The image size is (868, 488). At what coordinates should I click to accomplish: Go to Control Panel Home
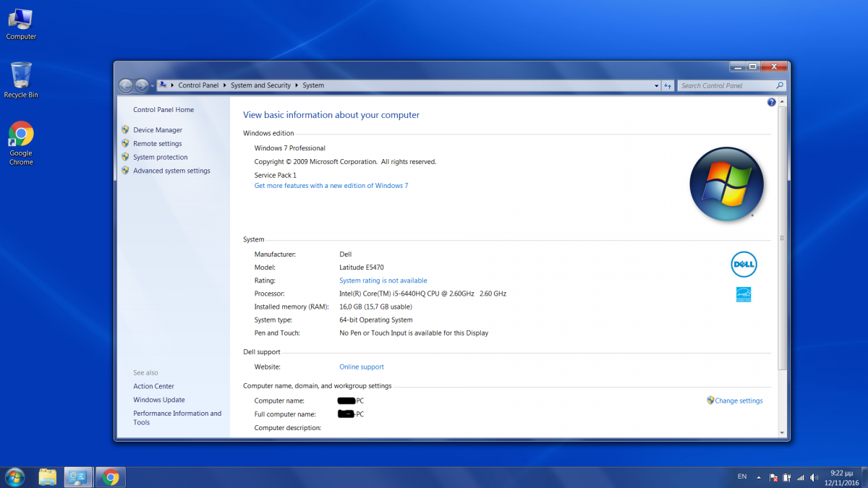(x=163, y=110)
